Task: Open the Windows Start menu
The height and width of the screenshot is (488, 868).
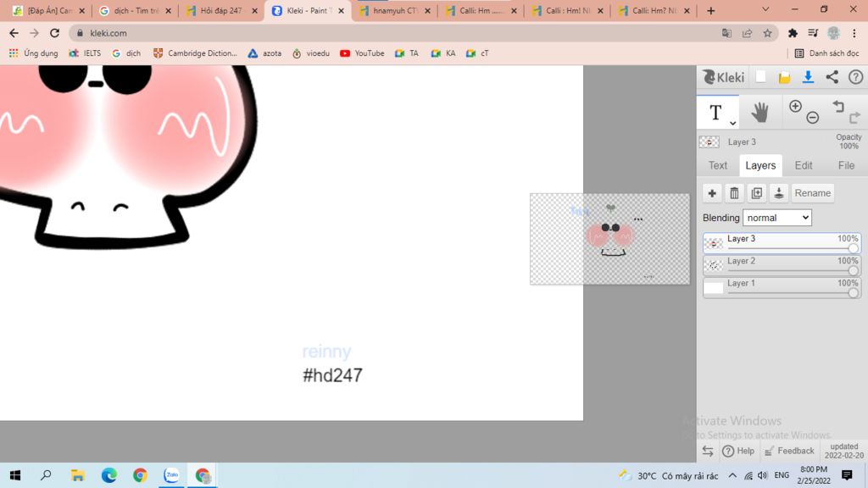Action: [x=15, y=475]
